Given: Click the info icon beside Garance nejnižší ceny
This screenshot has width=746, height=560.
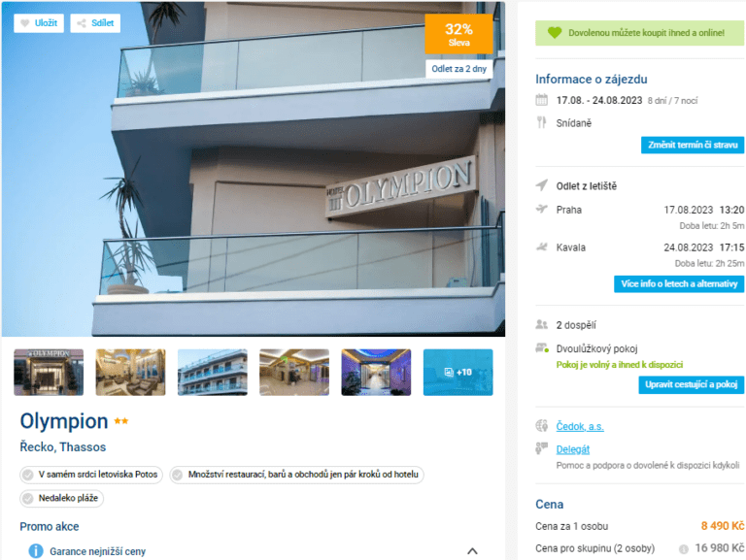Looking at the screenshot, I should (x=36, y=551).
